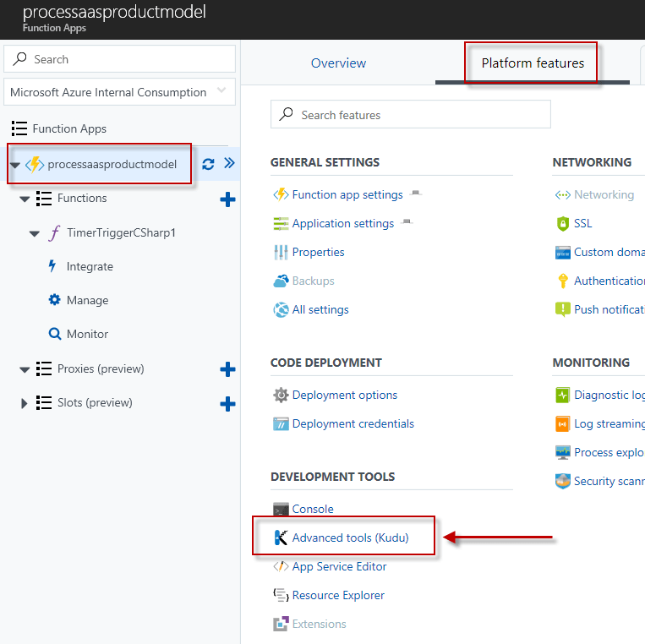Select Monitor under TimerTriggerCSharp1

click(87, 334)
